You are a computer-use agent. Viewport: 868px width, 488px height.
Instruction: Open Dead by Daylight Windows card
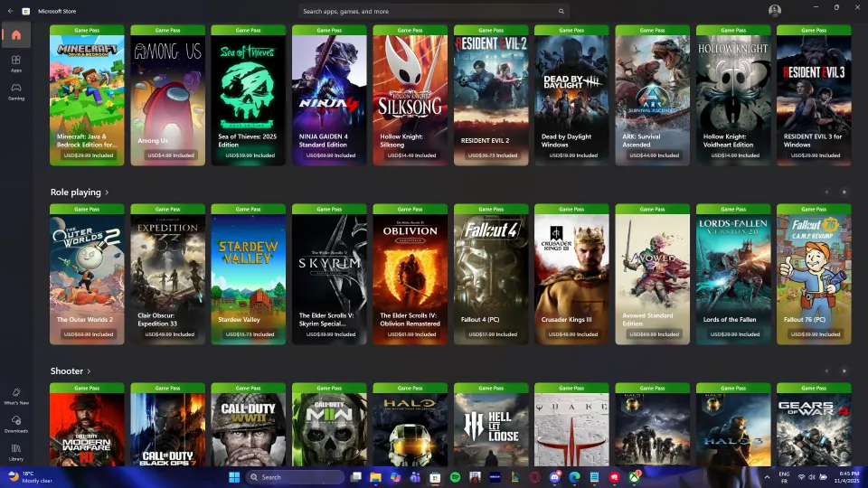click(571, 95)
